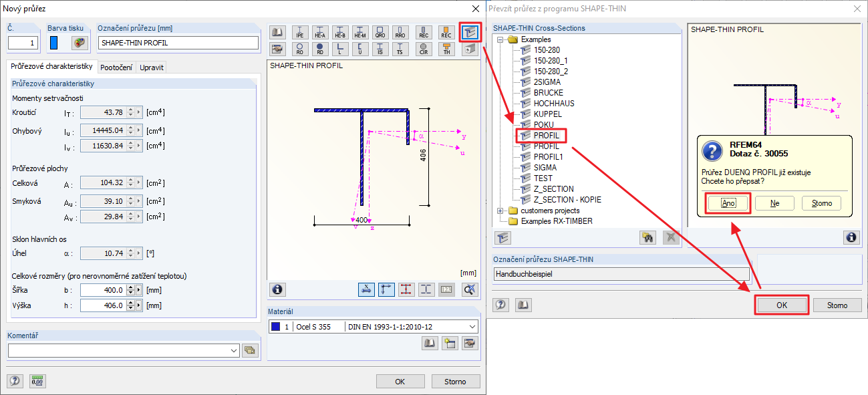Select Z_SECTION item in tree
The image size is (868, 395).
click(553, 189)
